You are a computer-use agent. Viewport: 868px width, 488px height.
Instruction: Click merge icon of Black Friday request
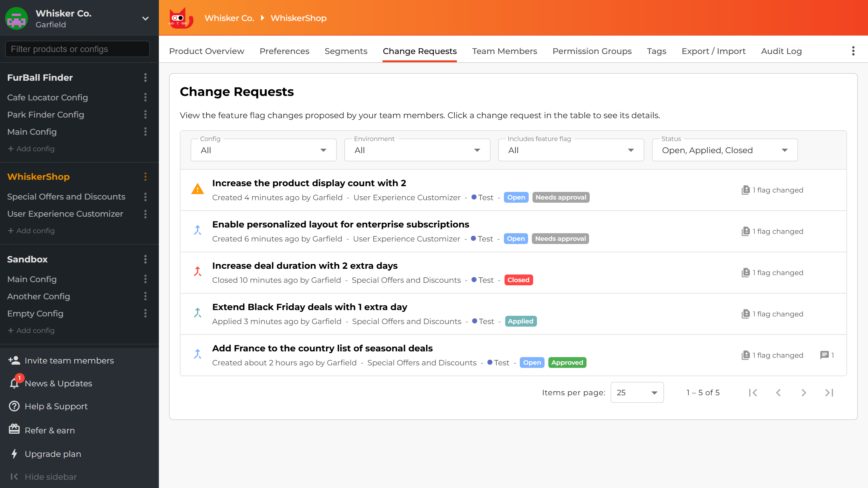pyautogui.click(x=197, y=313)
